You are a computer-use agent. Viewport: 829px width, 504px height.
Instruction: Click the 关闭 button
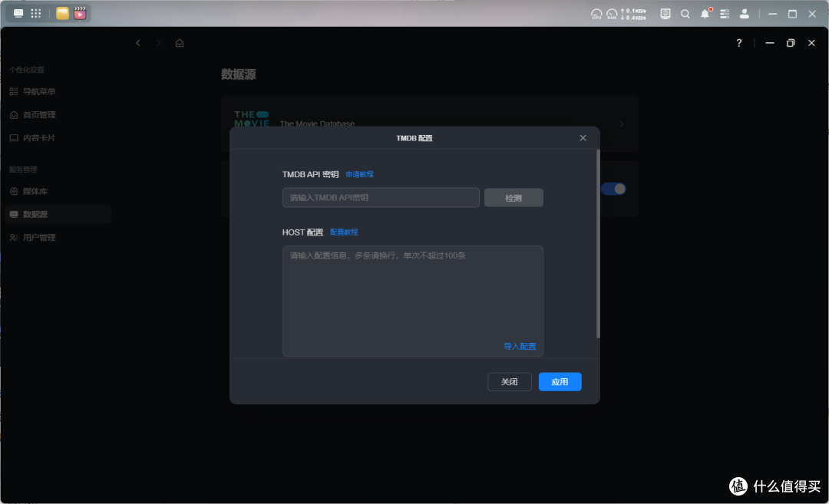509,382
